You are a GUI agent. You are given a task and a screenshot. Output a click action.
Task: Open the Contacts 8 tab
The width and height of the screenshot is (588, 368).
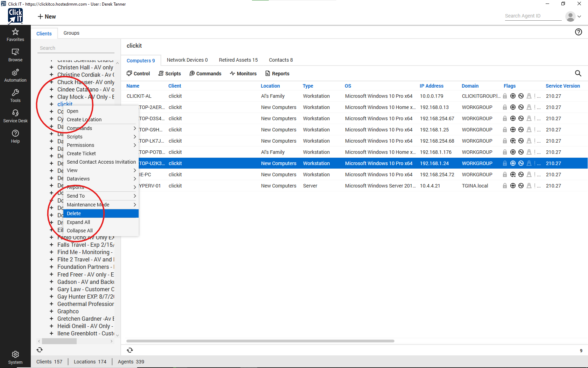coord(281,60)
